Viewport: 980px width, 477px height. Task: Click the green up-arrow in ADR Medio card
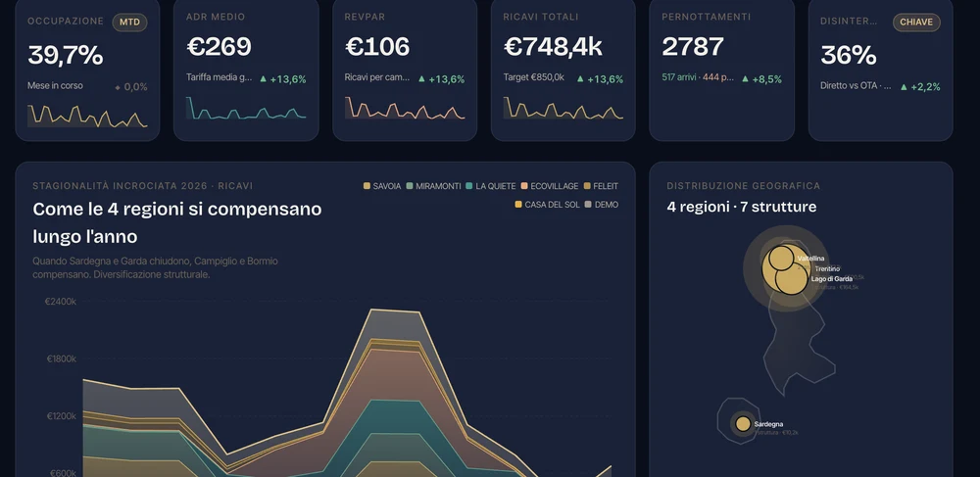click(263, 79)
